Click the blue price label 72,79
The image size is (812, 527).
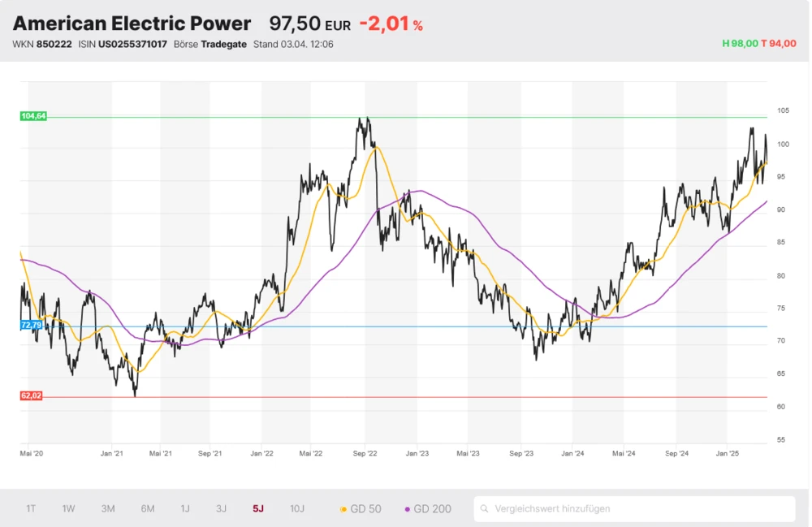[32, 326]
